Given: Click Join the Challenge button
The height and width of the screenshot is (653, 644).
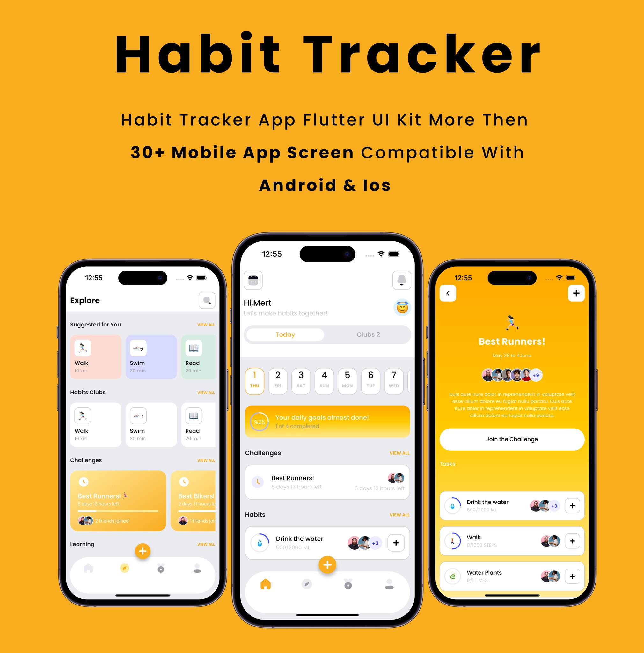Looking at the screenshot, I should tap(520, 439).
